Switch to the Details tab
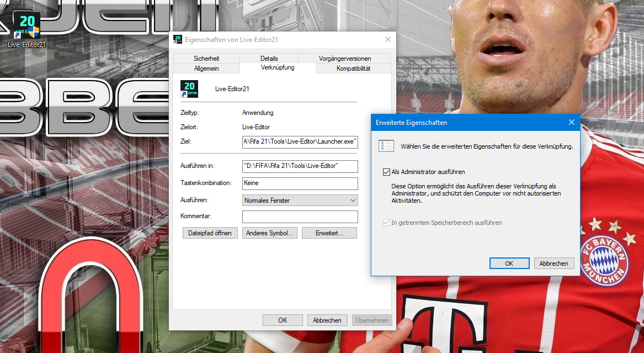 coord(269,59)
